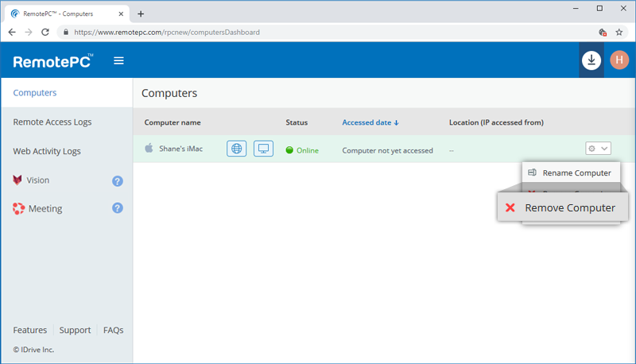This screenshot has height=364, width=636.
Task: Click the site permissions icon in address bar
Action: (603, 33)
